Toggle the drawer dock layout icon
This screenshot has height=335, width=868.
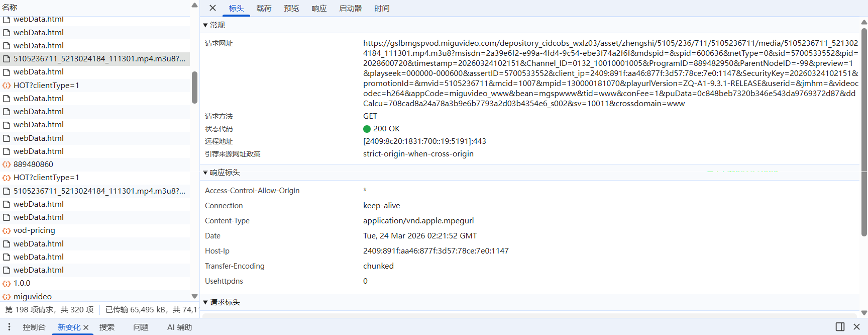click(840, 327)
